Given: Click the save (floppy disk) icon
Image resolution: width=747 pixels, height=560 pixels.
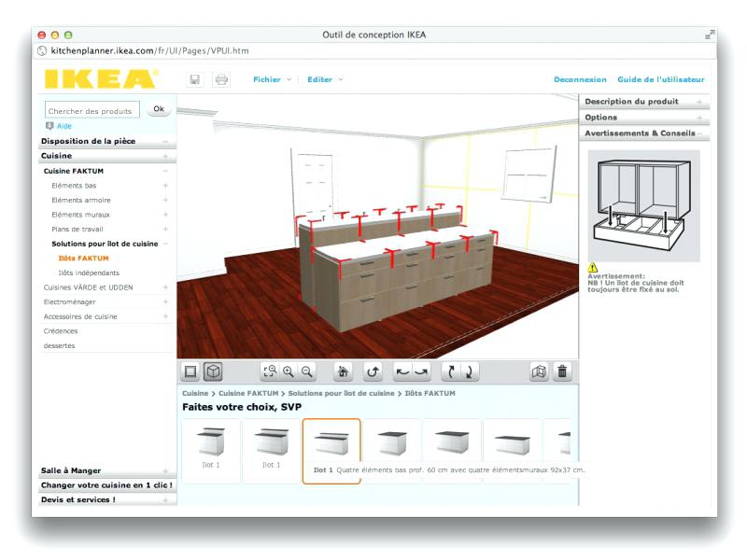Looking at the screenshot, I should click(194, 79).
